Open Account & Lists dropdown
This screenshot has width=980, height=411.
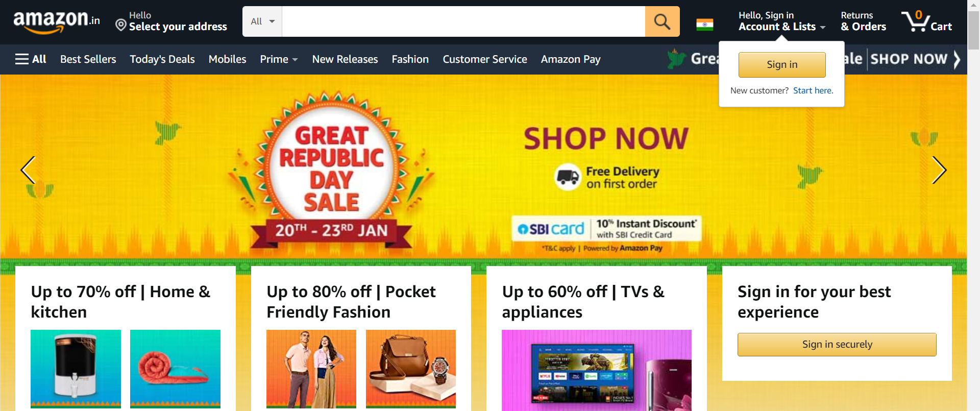(781, 21)
